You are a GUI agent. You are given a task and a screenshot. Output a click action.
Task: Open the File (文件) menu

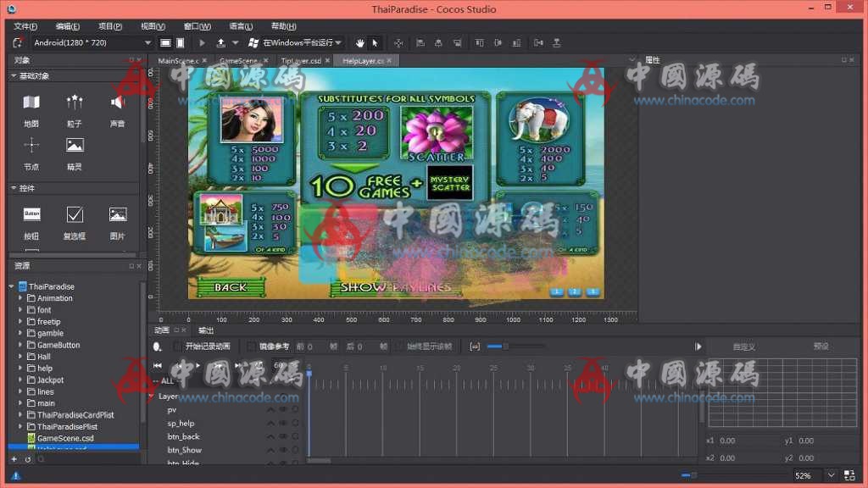25,26
